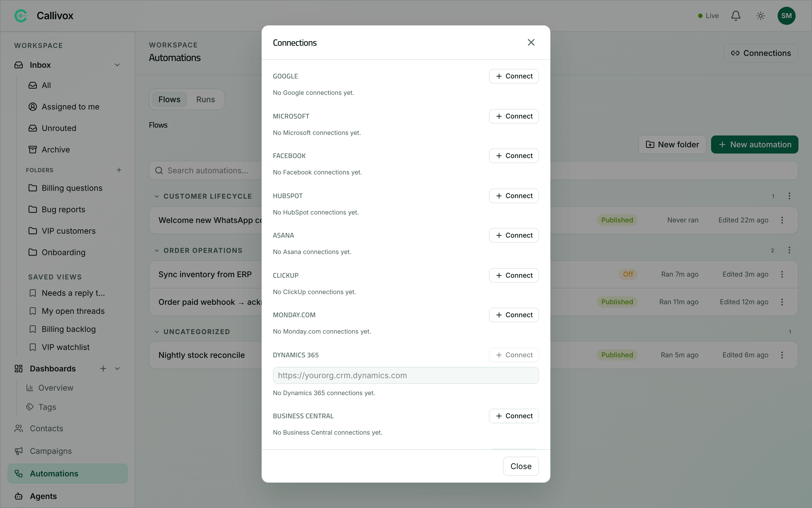Click the Overview chart icon
812x508 pixels.
click(x=30, y=388)
